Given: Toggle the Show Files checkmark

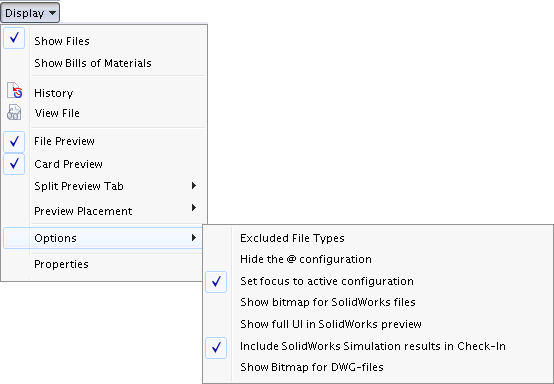Looking at the screenshot, I should [14, 38].
